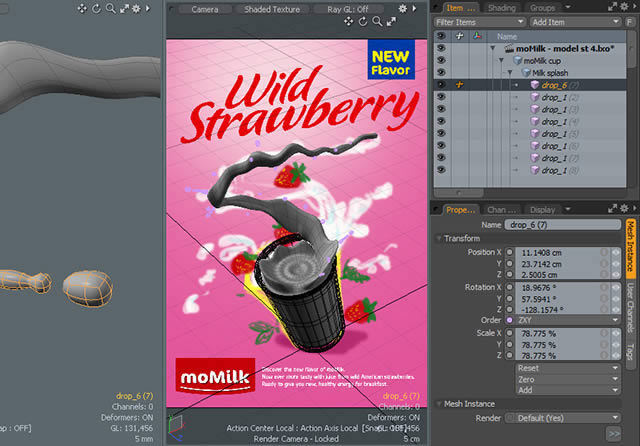Select drop_1 (4) in the item list
This screenshot has width=640, height=446.
click(560, 122)
